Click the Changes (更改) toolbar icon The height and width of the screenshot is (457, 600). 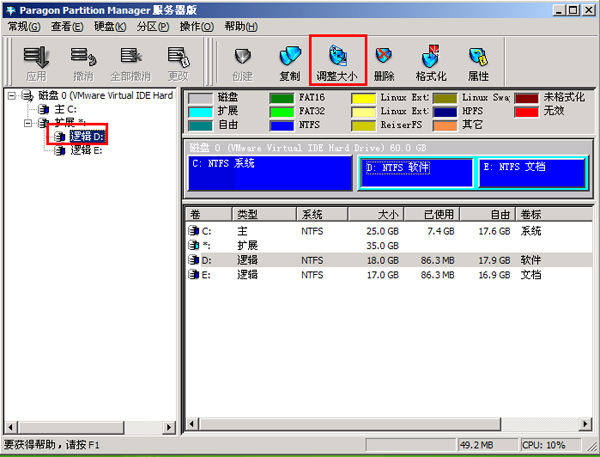tap(178, 57)
